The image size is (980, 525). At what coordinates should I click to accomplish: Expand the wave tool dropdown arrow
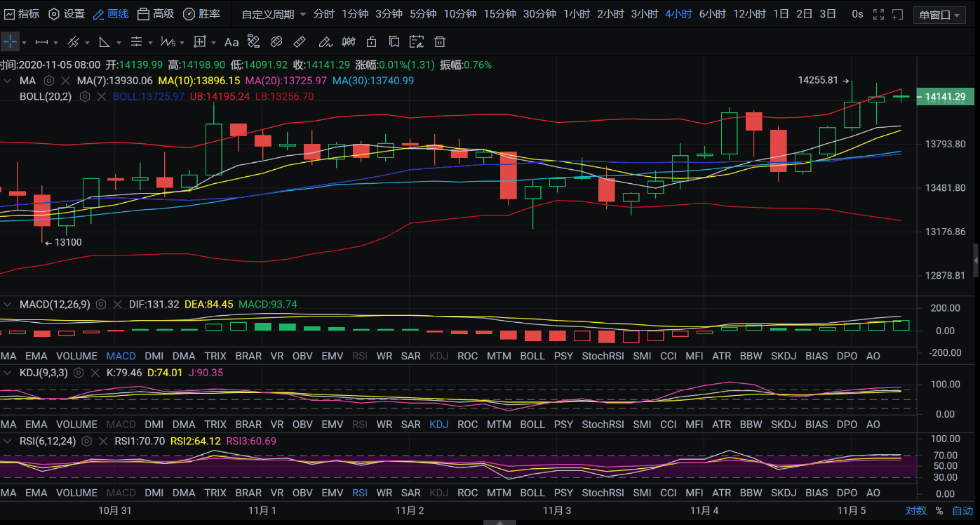click(x=183, y=43)
